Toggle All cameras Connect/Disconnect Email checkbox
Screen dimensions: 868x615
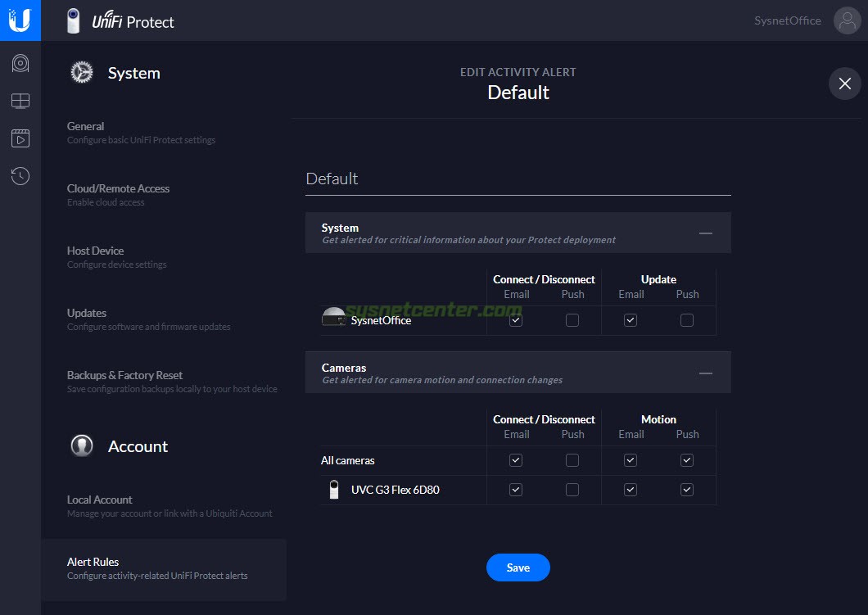516,460
